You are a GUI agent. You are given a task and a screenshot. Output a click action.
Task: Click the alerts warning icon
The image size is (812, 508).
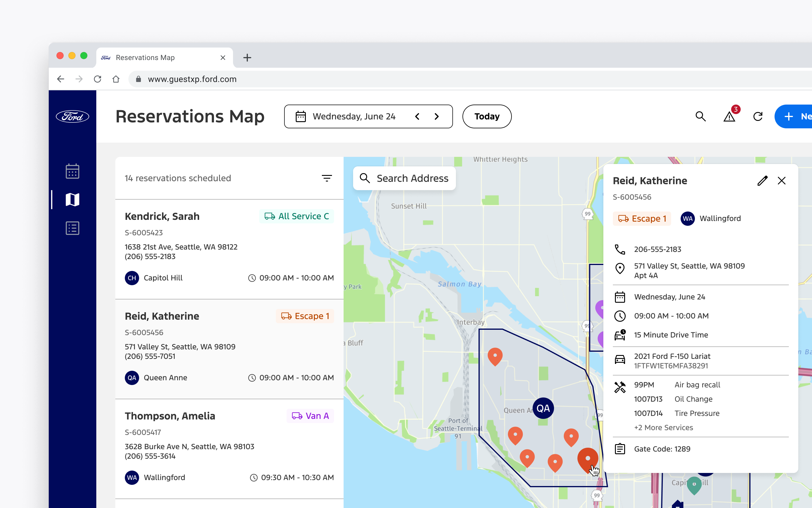729,116
